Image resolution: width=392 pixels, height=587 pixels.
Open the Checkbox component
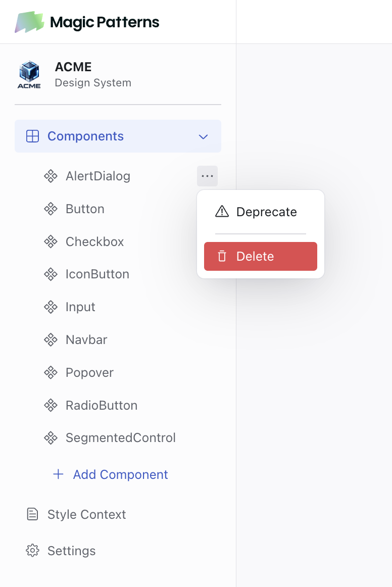click(95, 242)
